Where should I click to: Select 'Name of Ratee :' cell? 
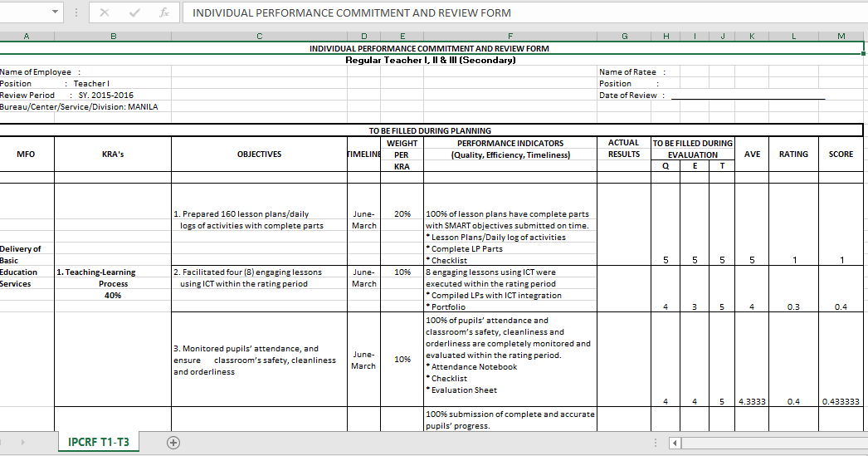(x=632, y=72)
